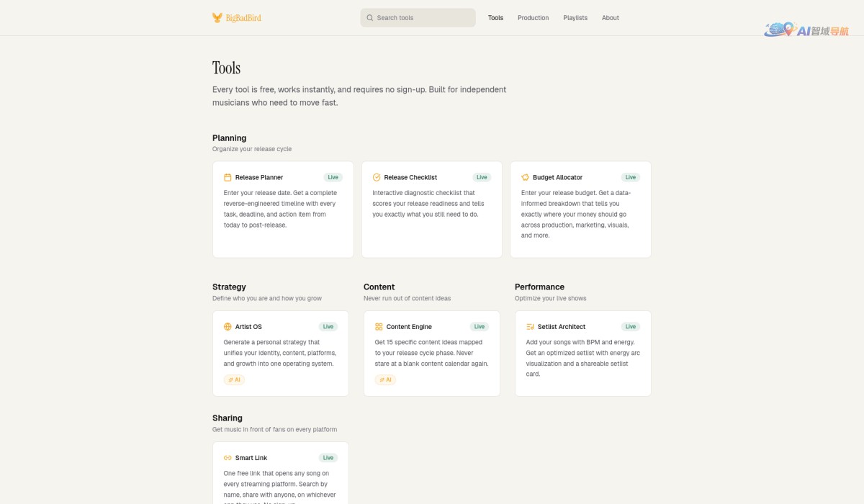Go to the Playlists nav item
This screenshot has width=864, height=504.
coord(575,18)
